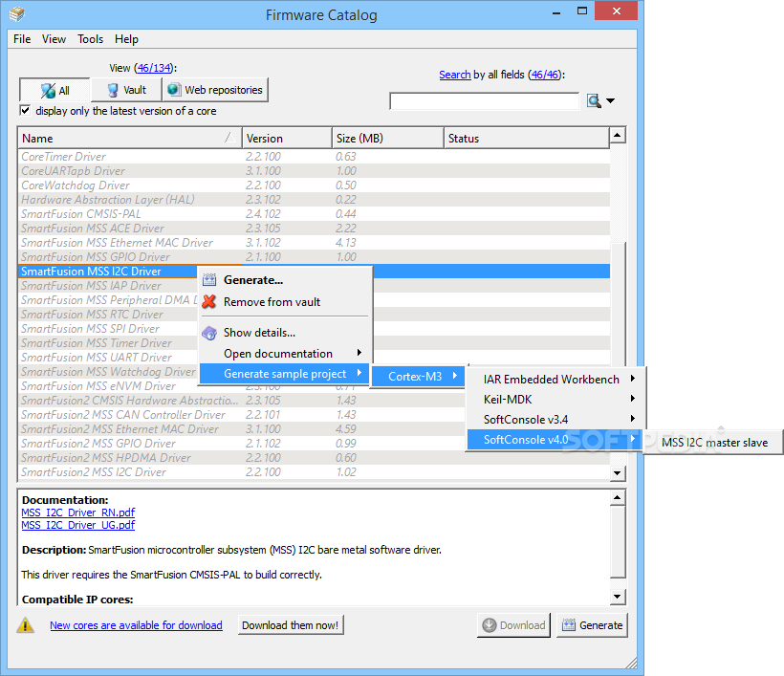
Task: Click the 46/46 search count link
Action: coord(545,75)
